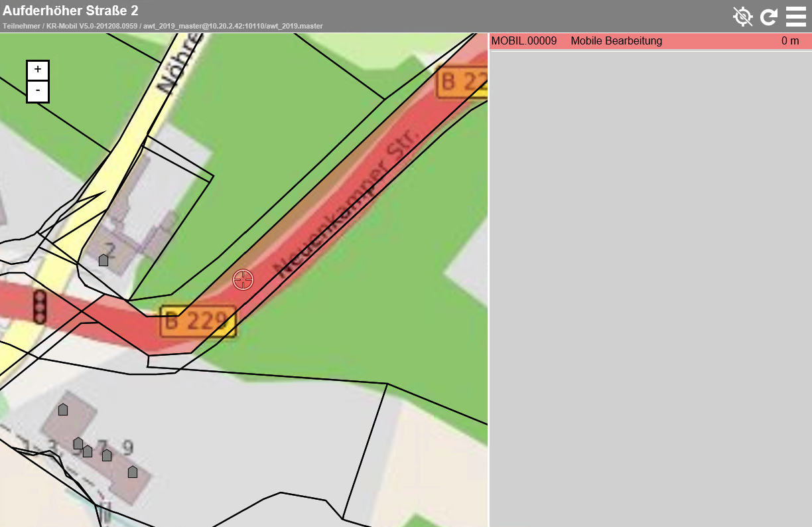Click the B 229 road sign near crosshair

coord(198,322)
